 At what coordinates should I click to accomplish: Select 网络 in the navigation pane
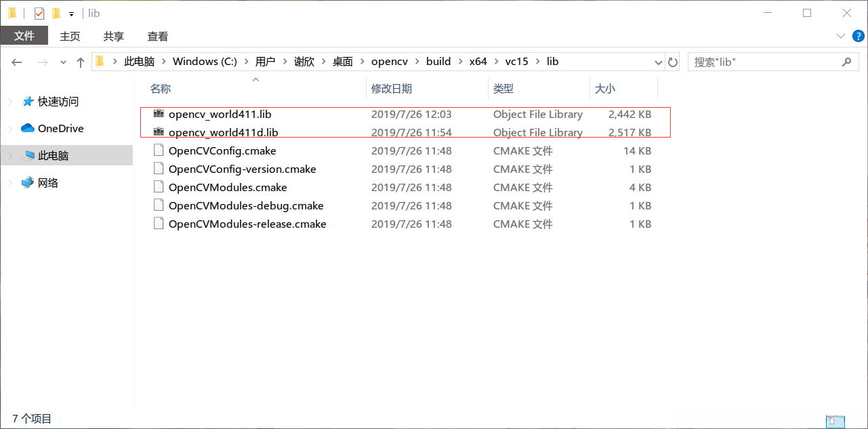48,183
